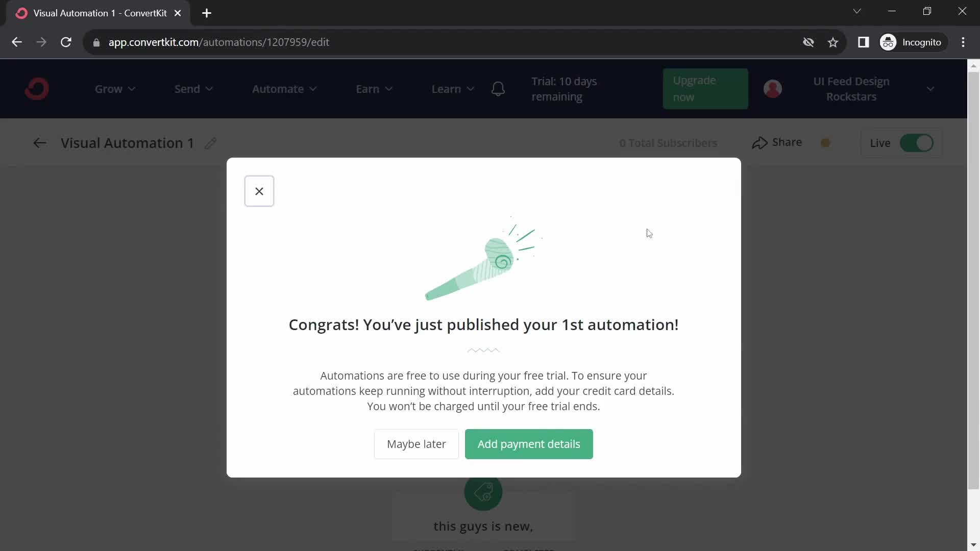Click Add payment details button
Image resolution: width=980 pixels, height=551 pixels.
pos(529,444)
